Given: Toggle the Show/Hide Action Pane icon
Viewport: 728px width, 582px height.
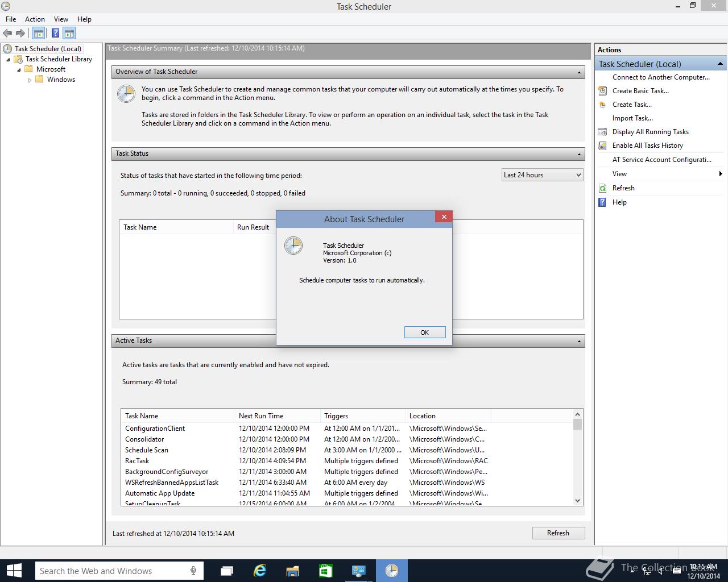Looking at the screenshot, I should point(69,34).
